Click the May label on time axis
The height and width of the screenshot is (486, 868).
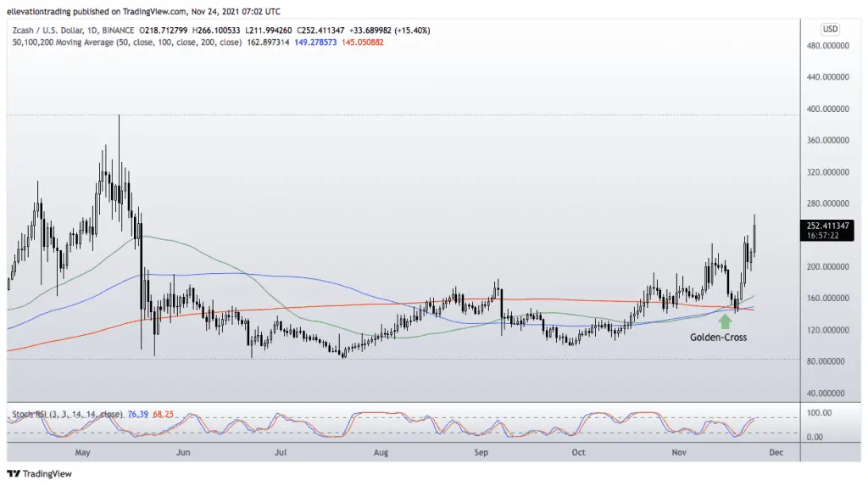click(x=82, y=452)
